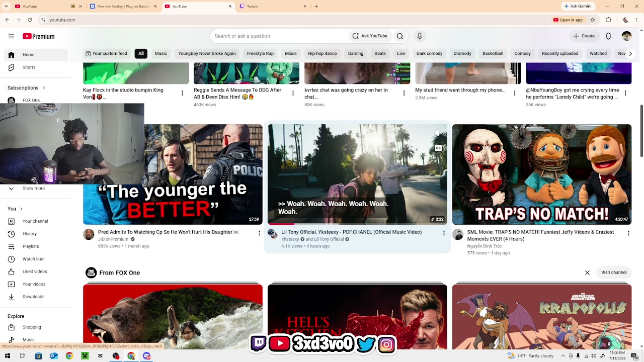Viewport: 644px width, 362px height.
Task: Click Open in app in address bar
Action: 568,20
